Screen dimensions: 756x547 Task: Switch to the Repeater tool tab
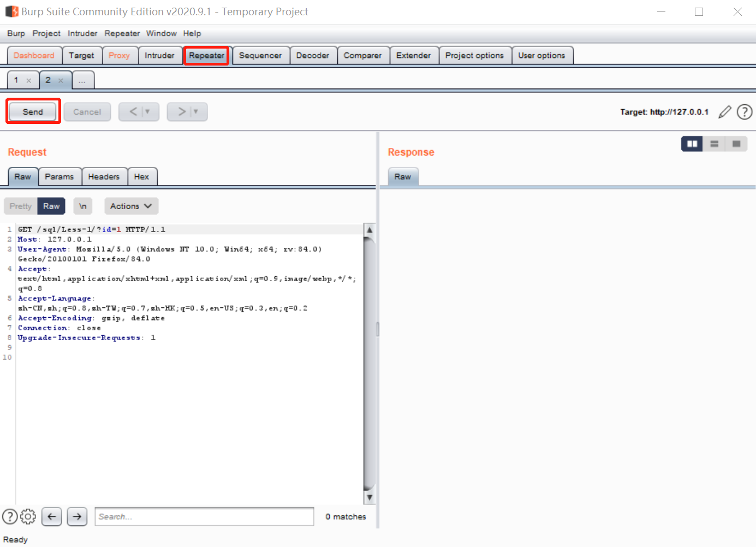click(x=206, y=56)
